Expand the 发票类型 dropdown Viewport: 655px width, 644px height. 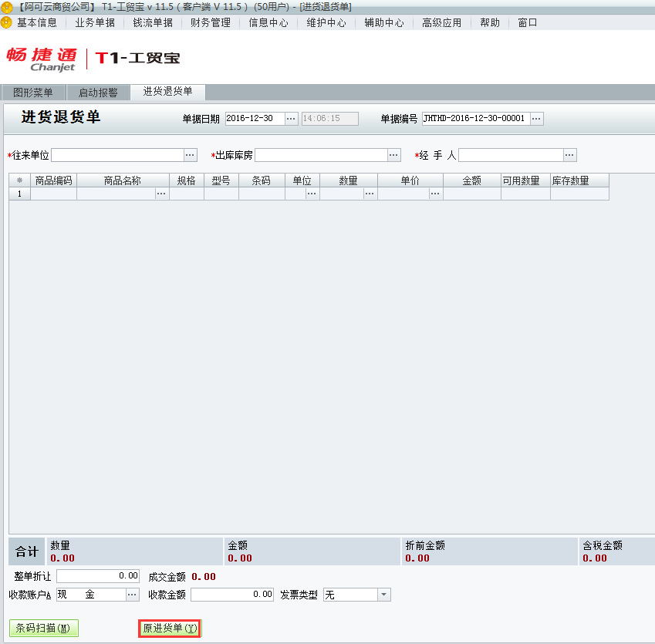tap(384, 594)
